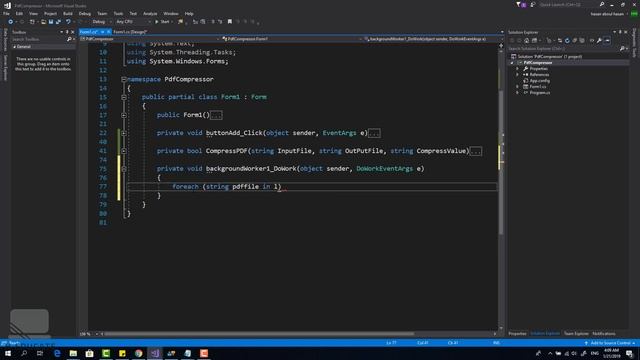Click the signed-in user account name

point(607,14)
